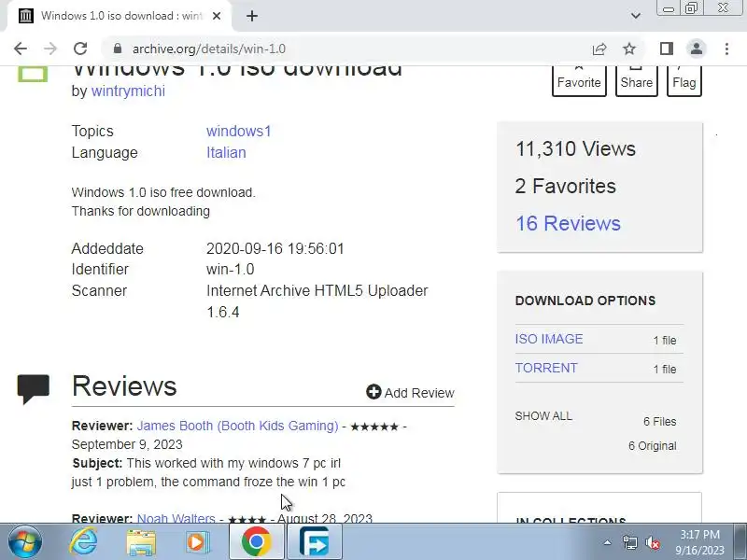Open the Italian language link
The image size is (747, 560).
226,152
